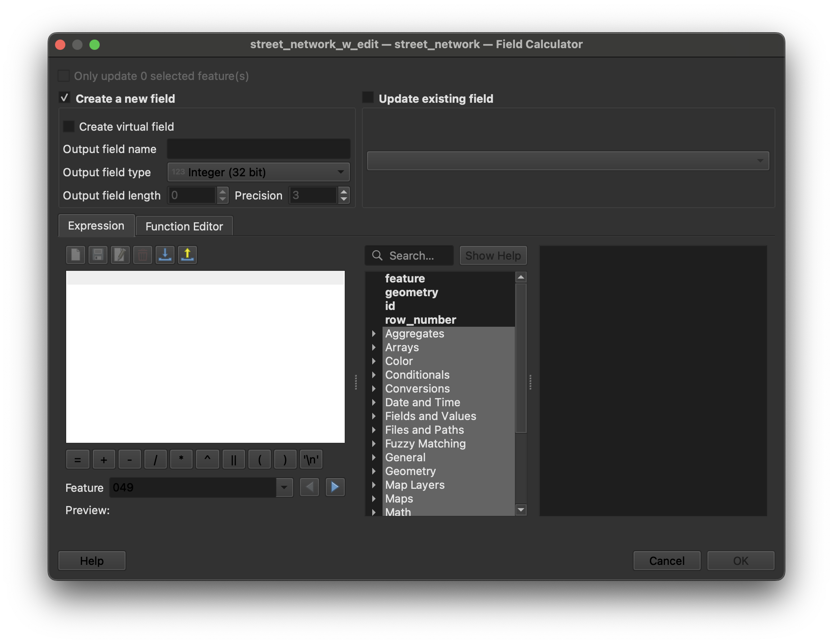Click the function list vertical scrollbar
The image size is (833, 644).
[x=521, y=358]
